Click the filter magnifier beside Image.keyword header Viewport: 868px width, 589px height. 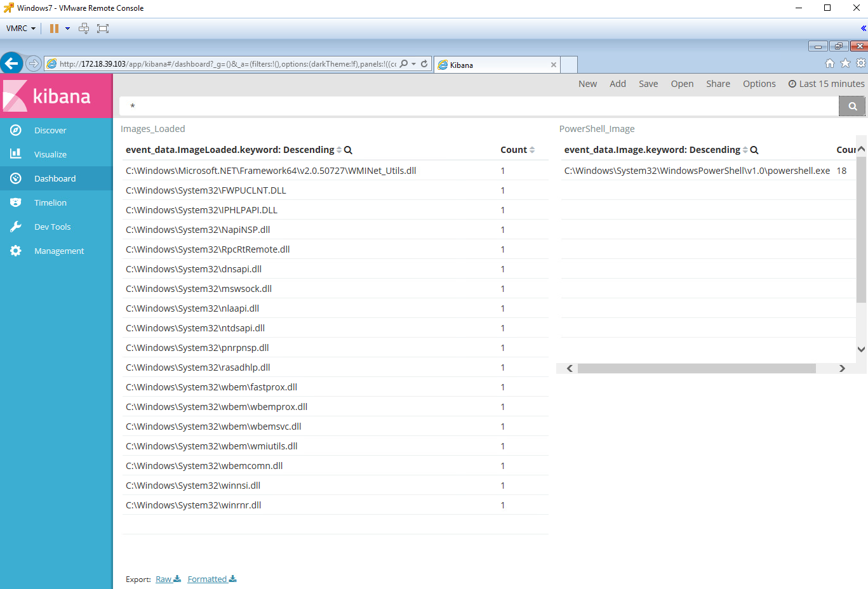(754, 150)
